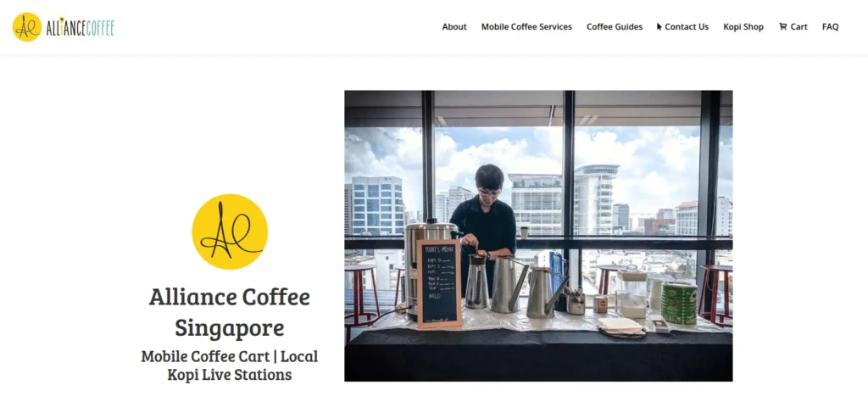Click the shopping cart icon in navigation

[x=782, y=26]
